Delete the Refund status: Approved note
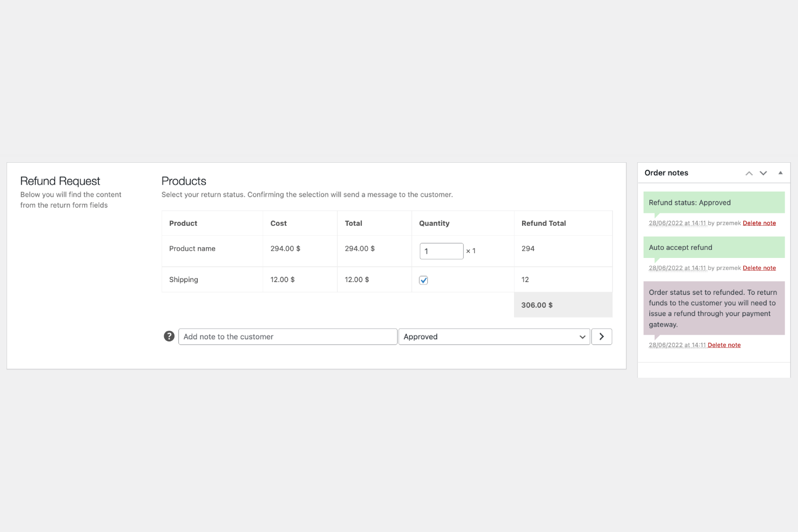Image resolution: width=798 pixels, height=532 pixels. (x=759, y=223)
